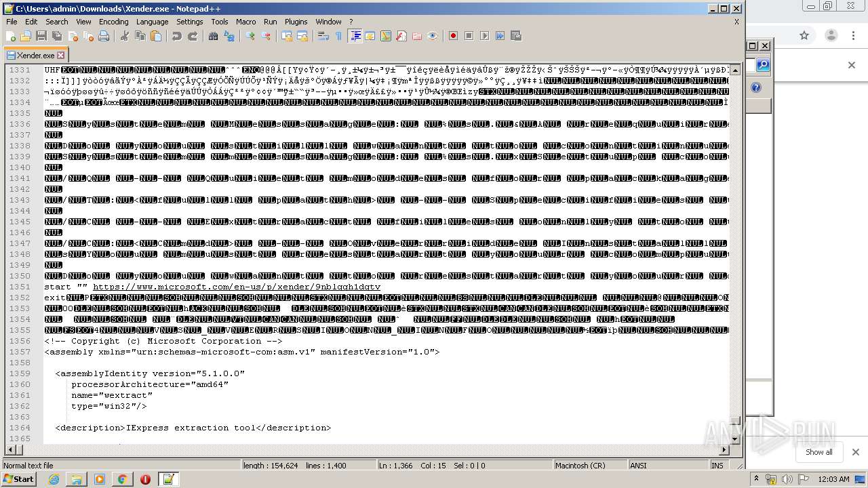The image size is (868, 488).
Task: Open the Search menu
Action: pos(57,22)
